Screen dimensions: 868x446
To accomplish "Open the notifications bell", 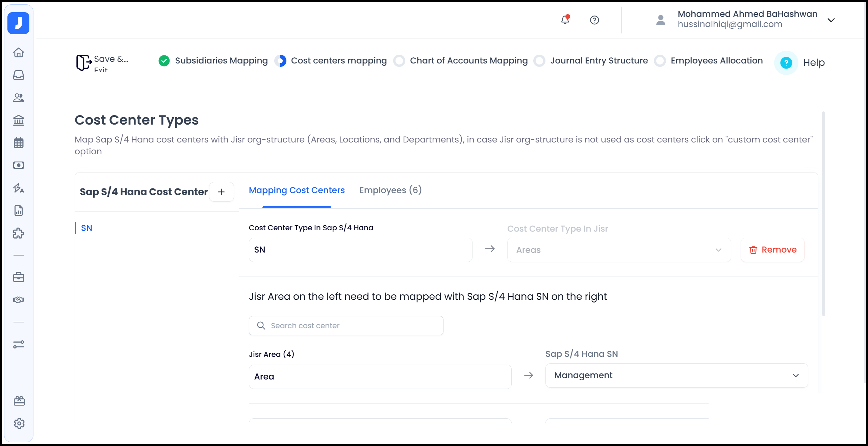I will pyautogui.click(x=564, y=20).
